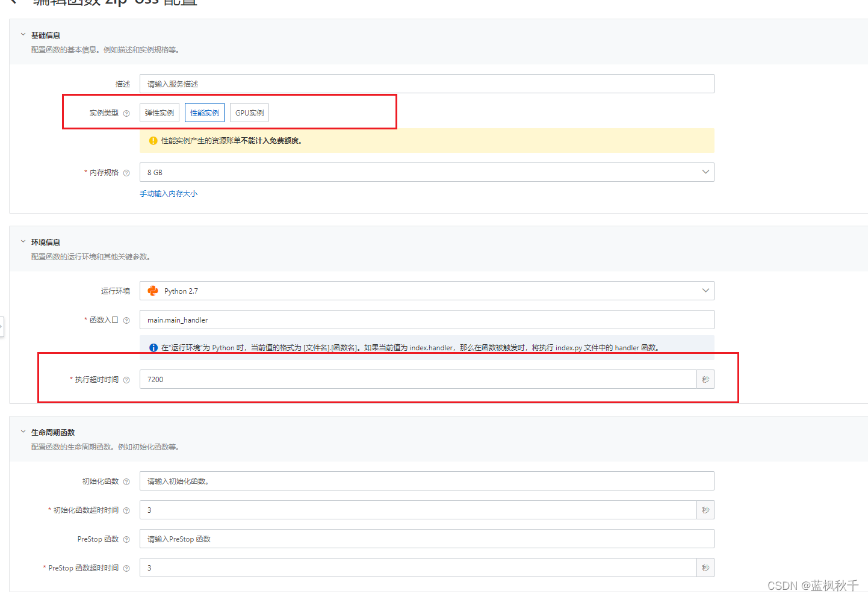Click the 初始化函数 input field
The width and height of the screenshot is (868, 597).
click(427, 481)
